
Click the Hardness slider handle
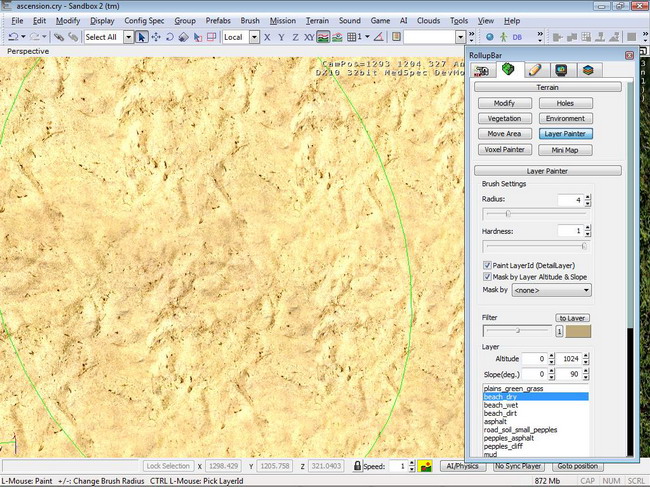pyautogui.click(x=584, y=246)
